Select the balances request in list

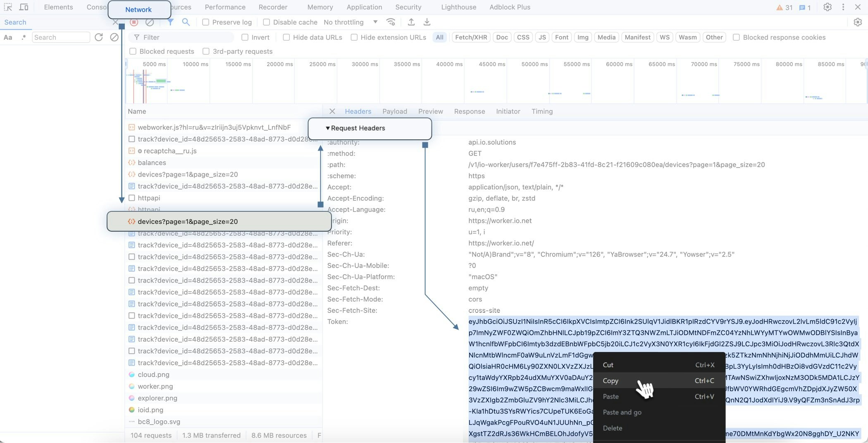coord(152,163)
